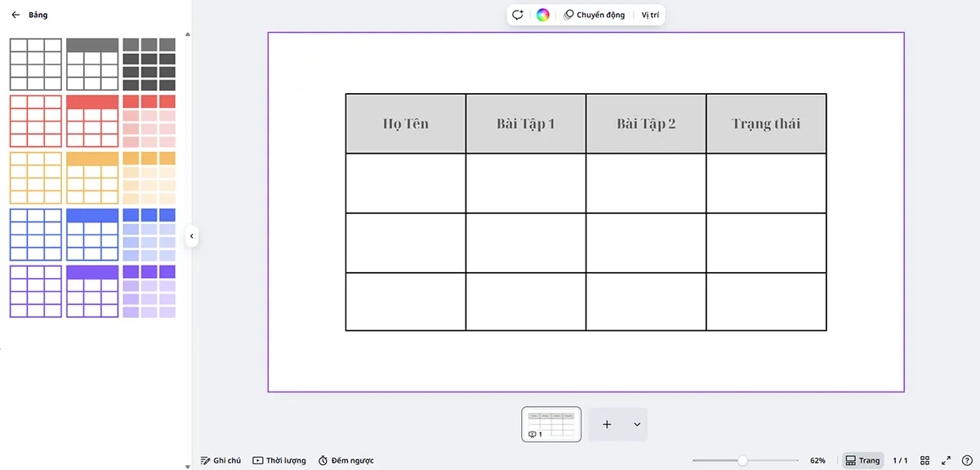Open Chuyển động animation options

point(595,15)
